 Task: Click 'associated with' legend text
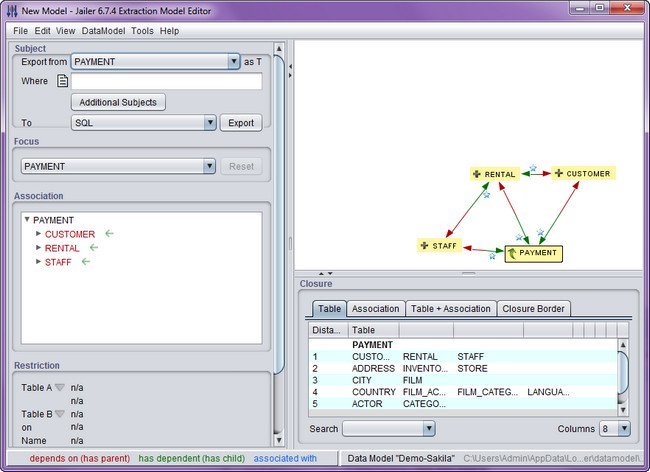click(285, 458)
